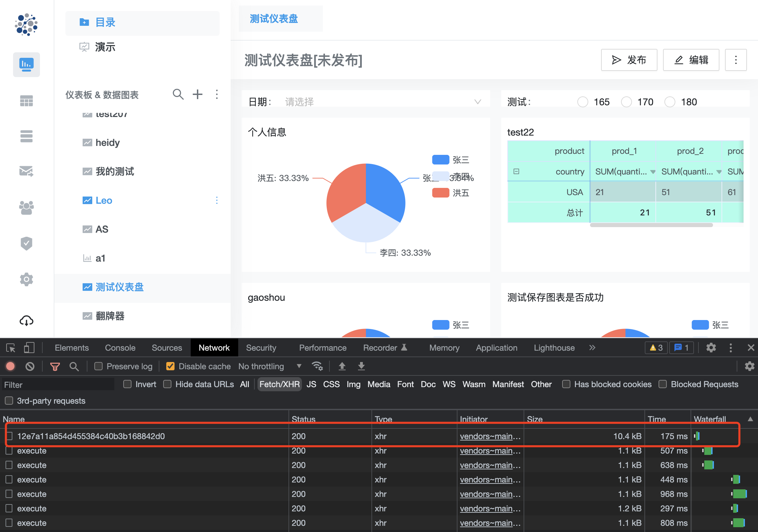Start a new network recording with the record button
This screenshot has height=532, width=758.
[10, 366]
